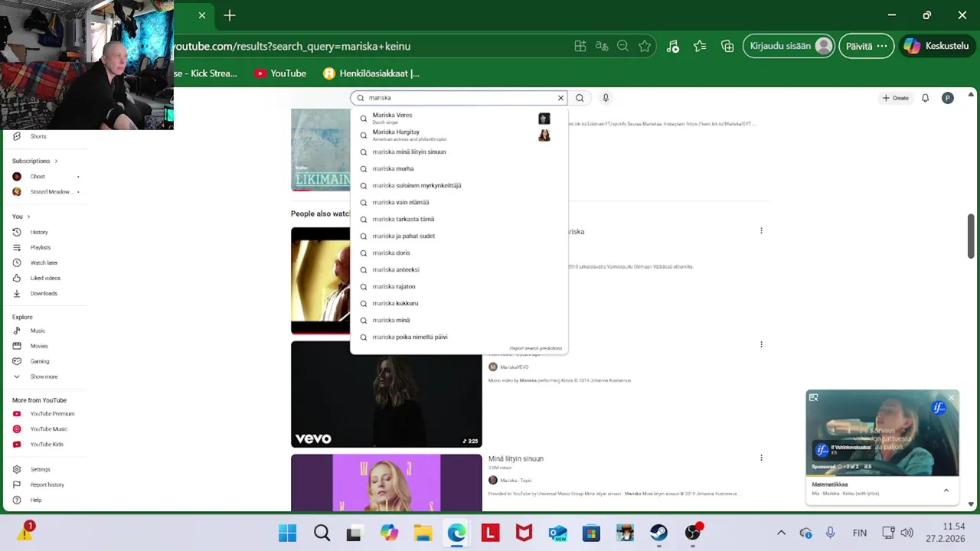Select suggestion mariska kukkuru
Viewport: 980px width, 551px height.
(459, 303)
